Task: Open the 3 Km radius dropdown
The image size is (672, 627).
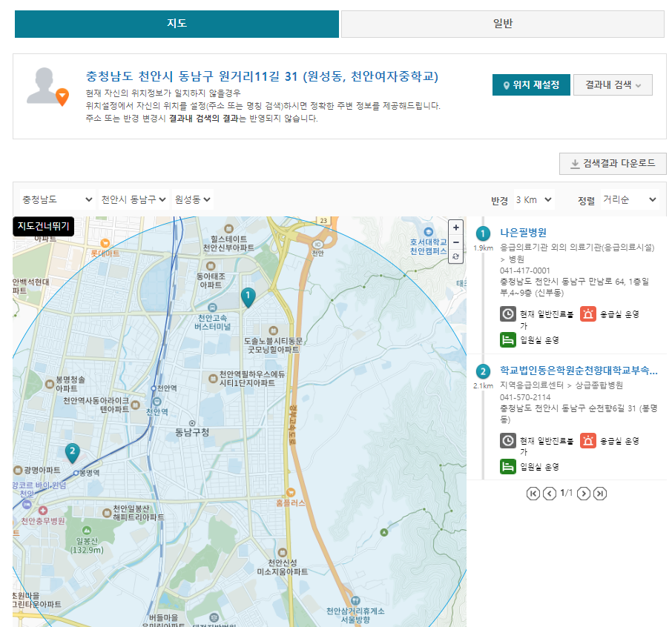Action: [533, 200]
